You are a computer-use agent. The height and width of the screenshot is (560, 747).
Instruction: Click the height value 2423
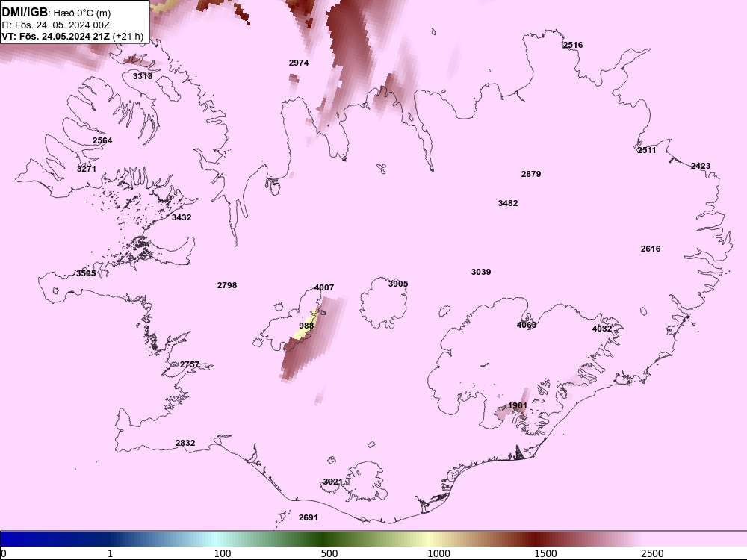(x=701, y=167)
